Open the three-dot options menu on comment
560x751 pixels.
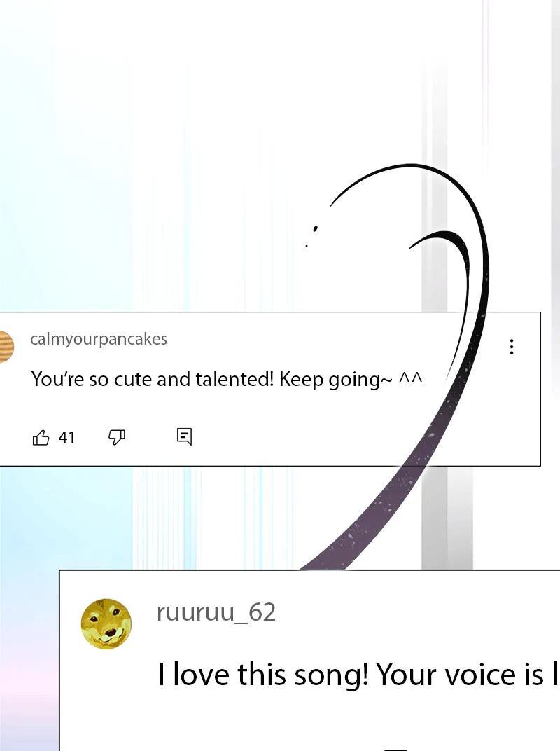click(512, 347)
